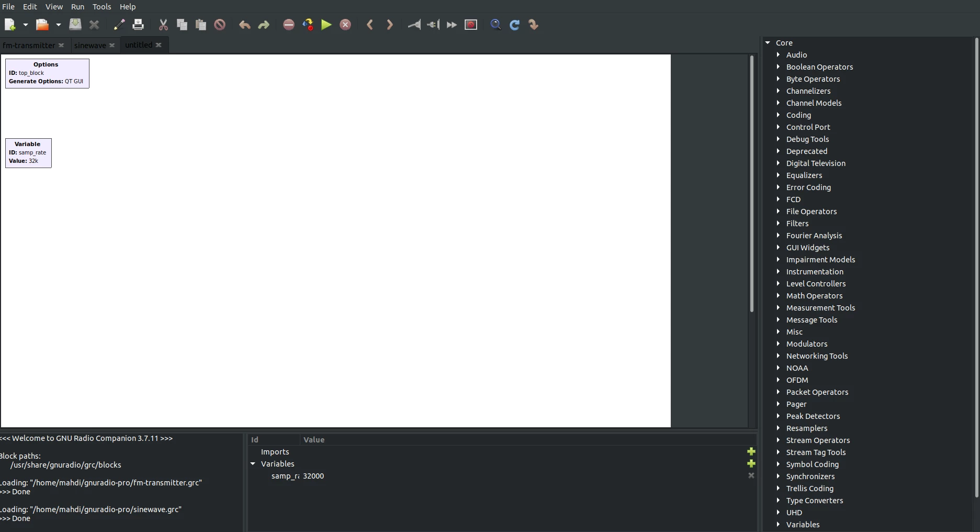Execute the flow graph with the green play icon

pos(326,25)
